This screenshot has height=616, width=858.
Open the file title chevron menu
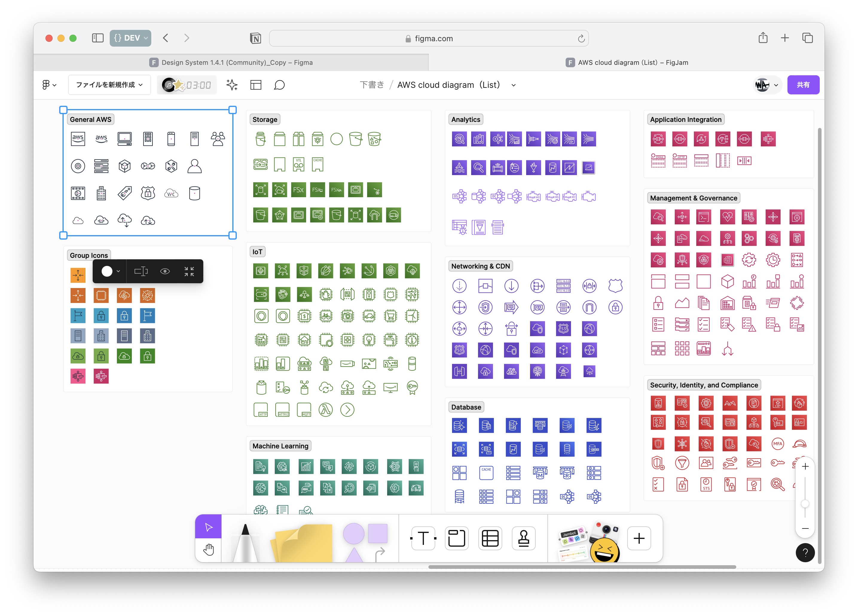pos(513,85)
